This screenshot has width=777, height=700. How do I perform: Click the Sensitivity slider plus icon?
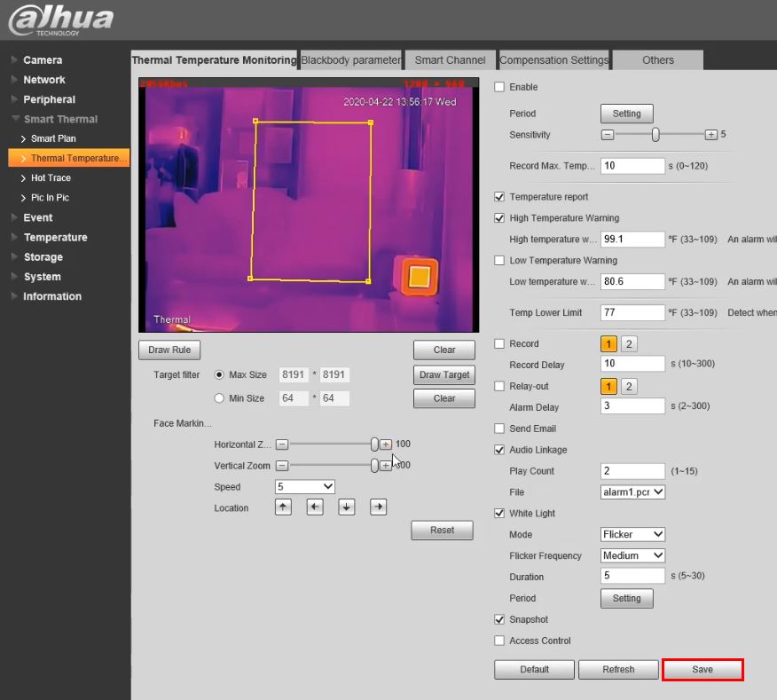click(710, 135)
